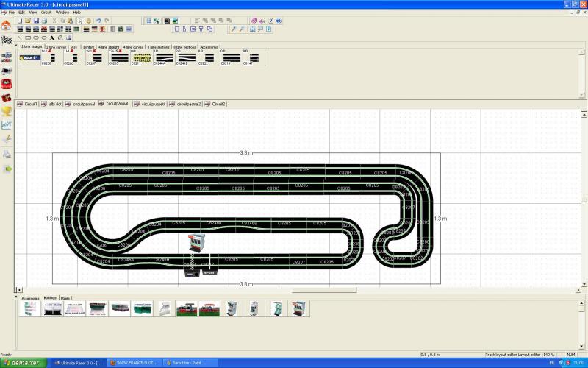588x368 pixels.
Task: Click the printer icon in left sidebar
Action: click(7, 155)
